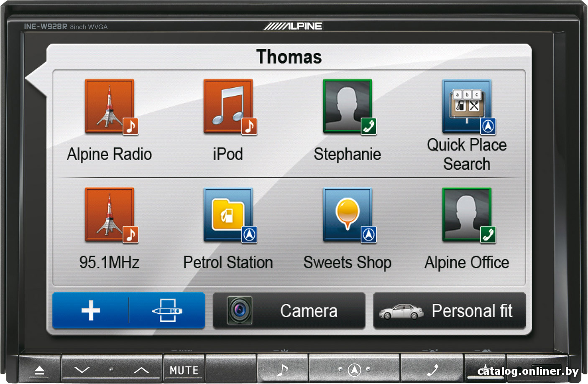Select the iPod label text
The width and height of the screenshot is (588, 384).
click(x=228, y=154)
